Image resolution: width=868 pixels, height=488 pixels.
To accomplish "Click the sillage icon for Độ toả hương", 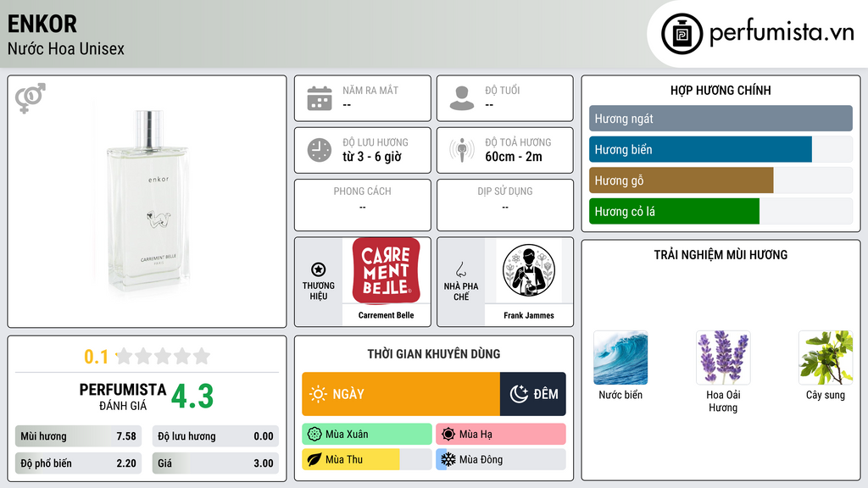I will [x=462, y=150].
